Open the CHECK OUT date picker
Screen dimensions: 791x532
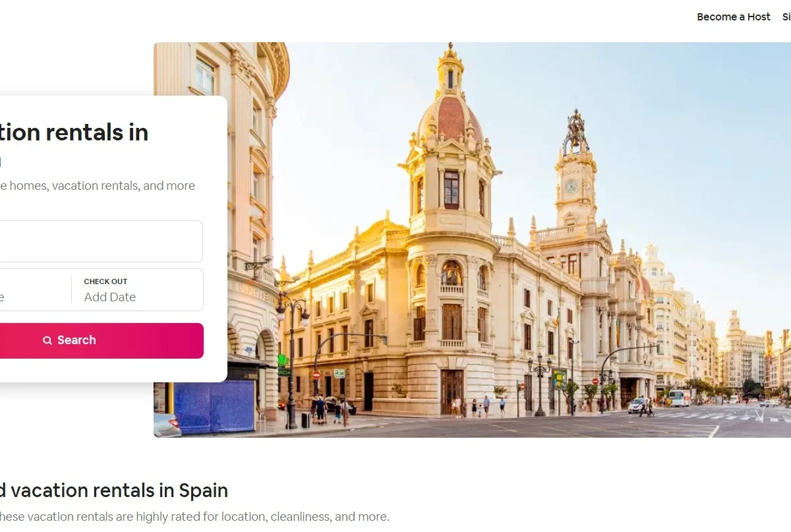(x=137, y=289)
